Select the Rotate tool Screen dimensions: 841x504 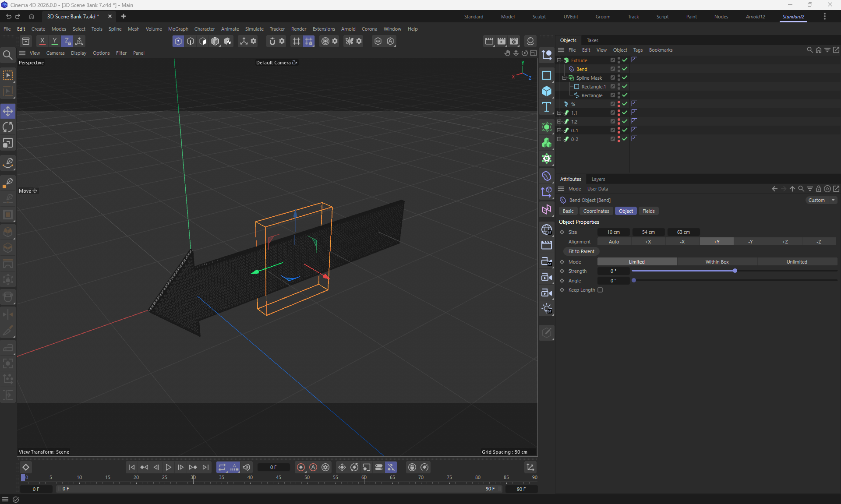[8, 127]
